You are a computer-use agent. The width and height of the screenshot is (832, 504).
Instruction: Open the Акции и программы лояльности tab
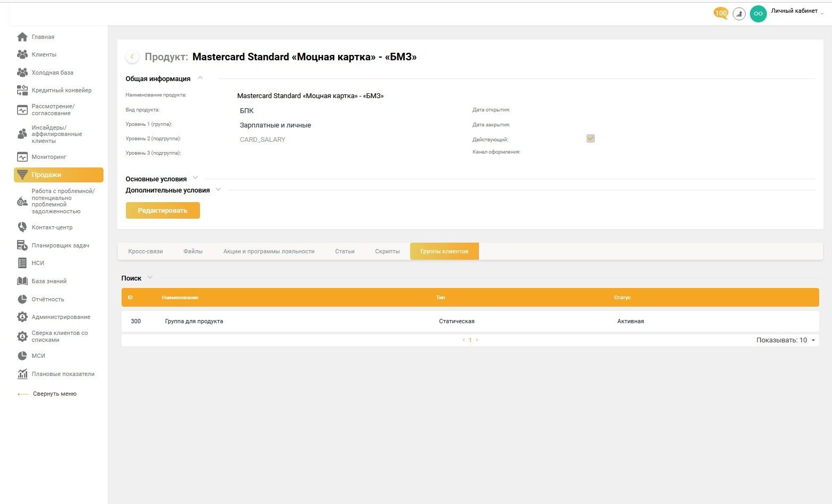click(x=269, y=251)
